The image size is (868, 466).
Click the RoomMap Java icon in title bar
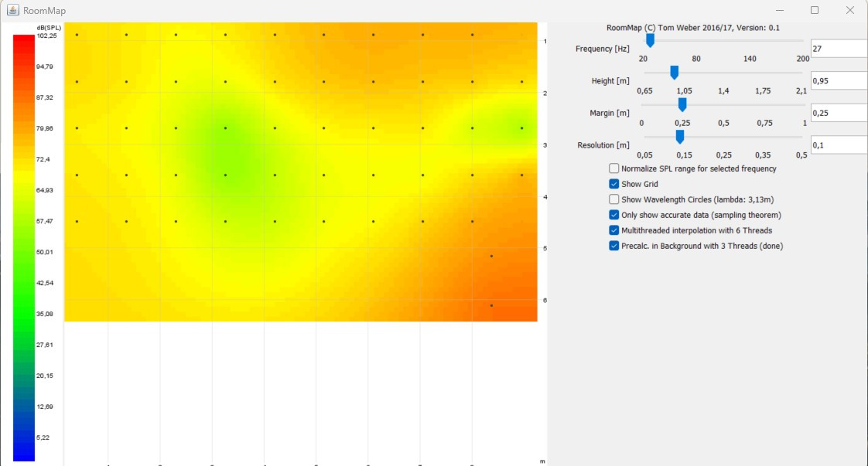coord(13,11)
